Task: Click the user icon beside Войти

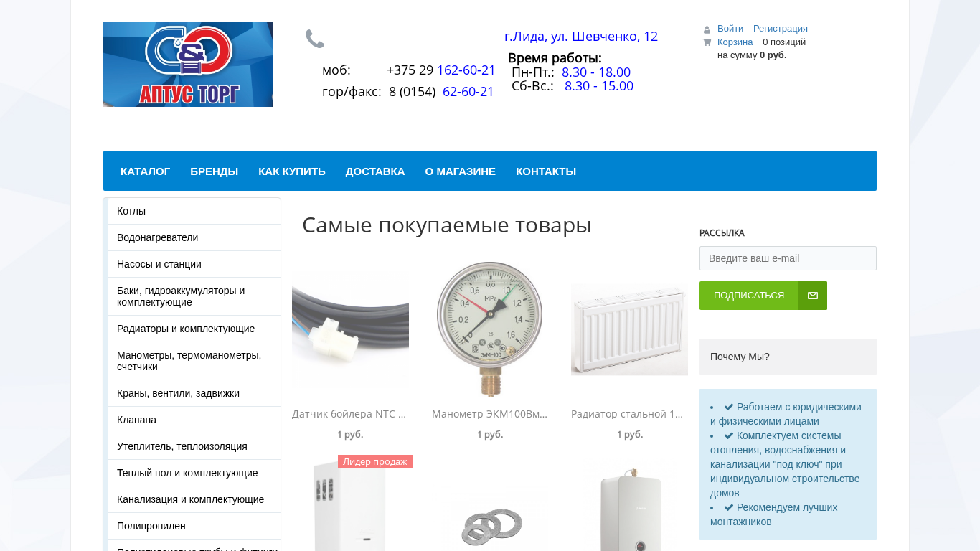Action: click(707, 29)
